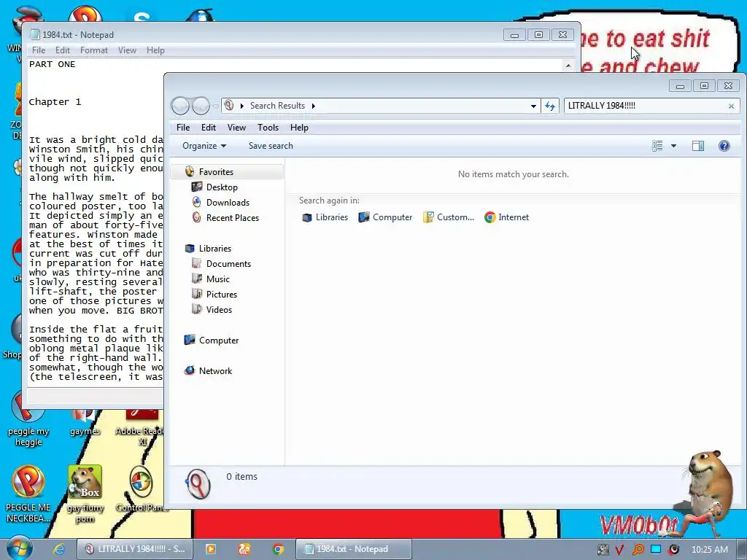Screen dimensions: 747x560
Task: Open Explorer help question mark icon
Action: click(x=724, y=146)
